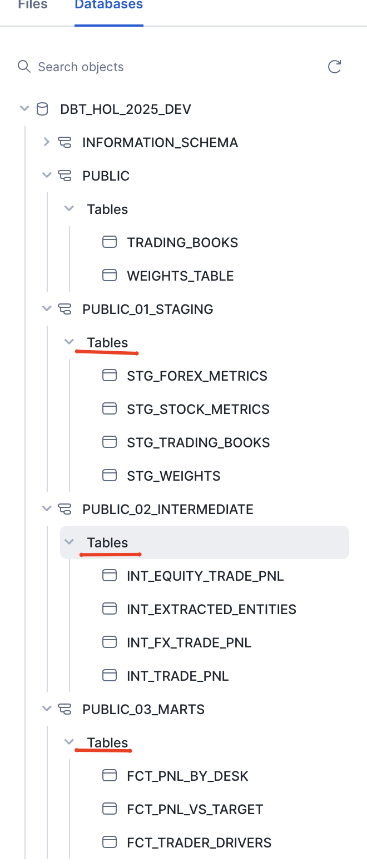Viewport: 367px width, 868px height.
Task: Open the WEIGHTS_TABLE table
Action: click(x=180, y=276)
